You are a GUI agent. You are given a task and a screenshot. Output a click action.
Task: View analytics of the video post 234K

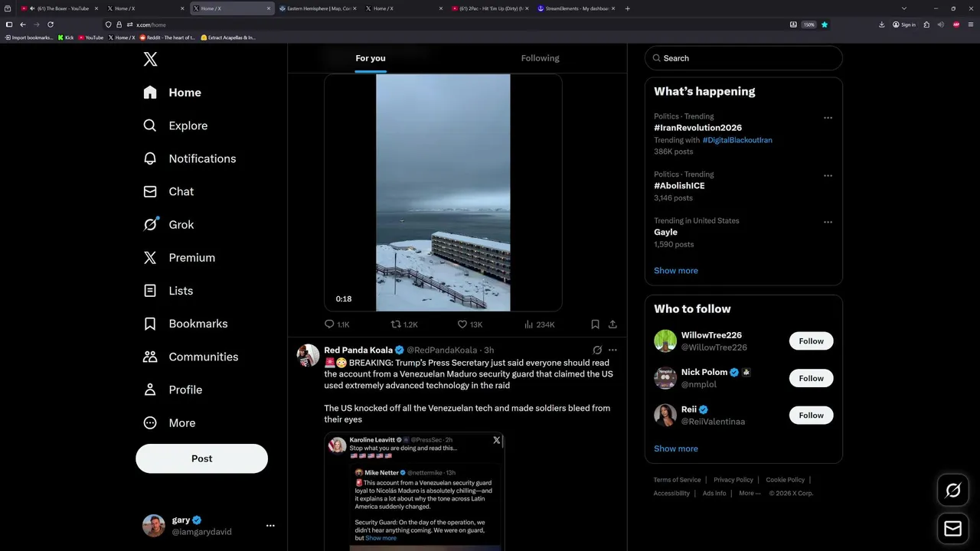tap(539, 324)
